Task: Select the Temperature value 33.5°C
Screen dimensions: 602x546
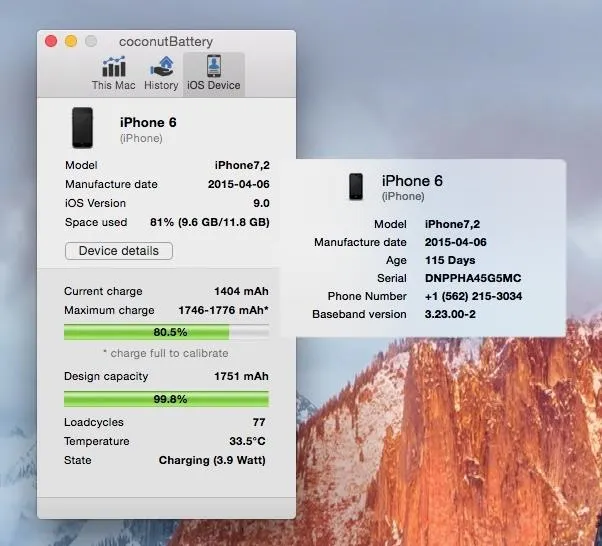Action: [x=247, y=441]
